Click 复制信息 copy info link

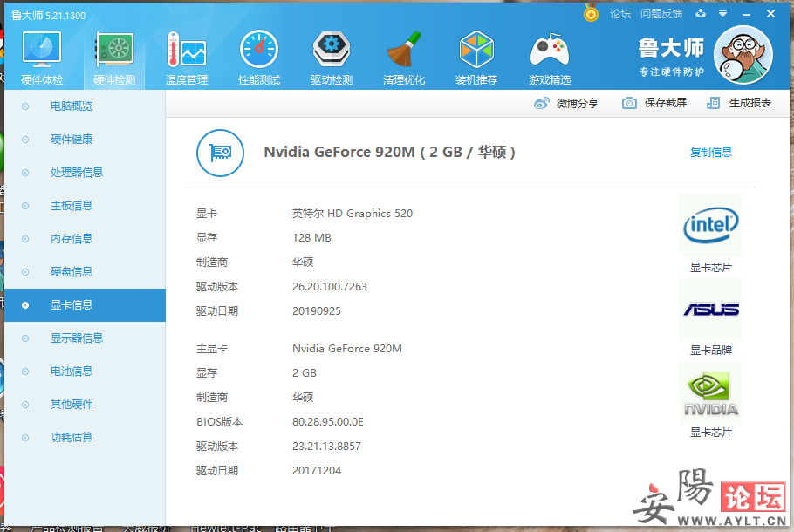click(x=711, y=153)
